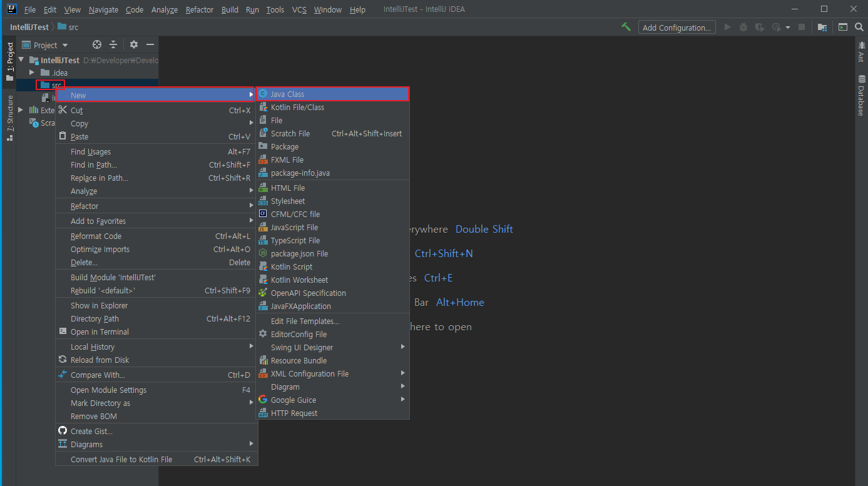The height and width of the screenshot is (486, 868).
Task: Click the Google icon next to Google Guice
Action: (x=263, y=400)
